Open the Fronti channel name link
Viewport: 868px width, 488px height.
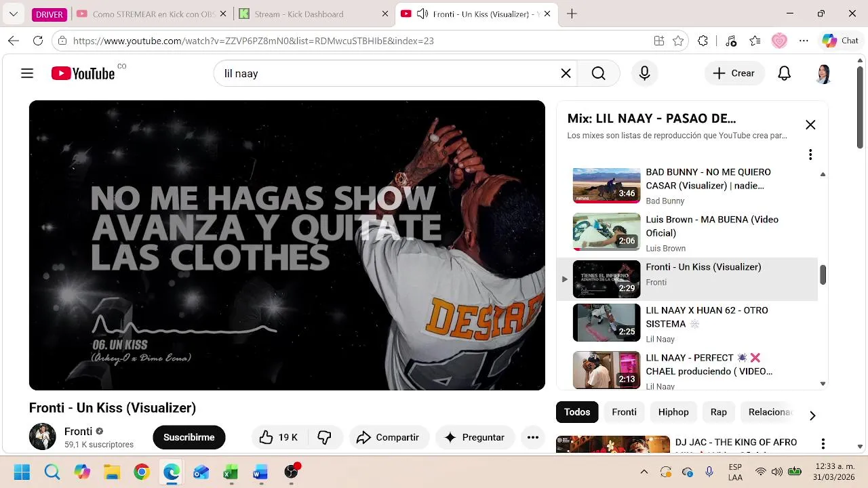[78, 431]
